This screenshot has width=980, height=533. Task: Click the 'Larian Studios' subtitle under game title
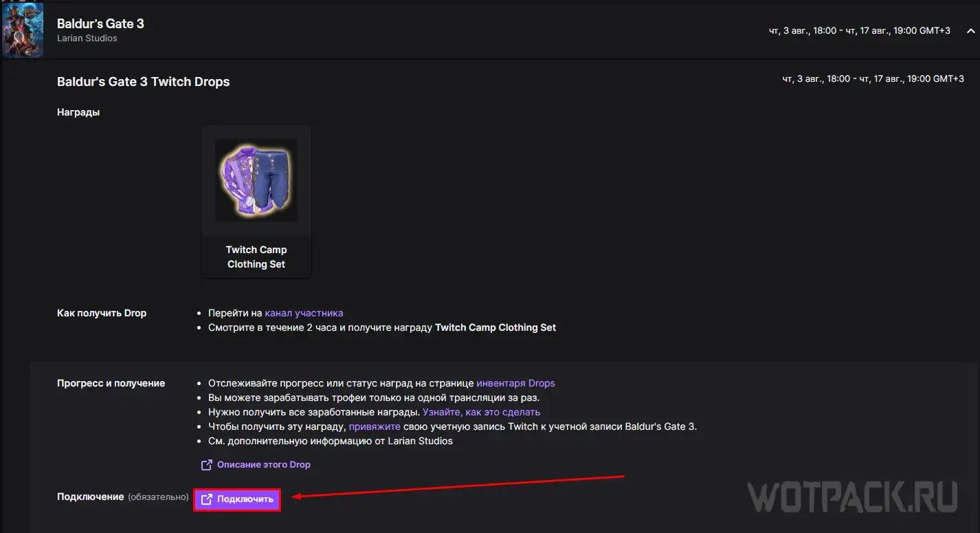click(87, 39)
